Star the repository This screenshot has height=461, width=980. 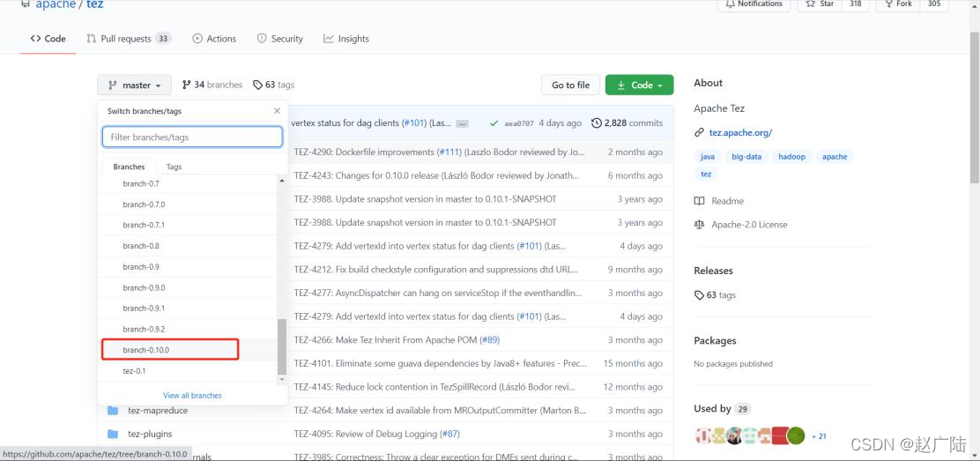click(820, 4)
